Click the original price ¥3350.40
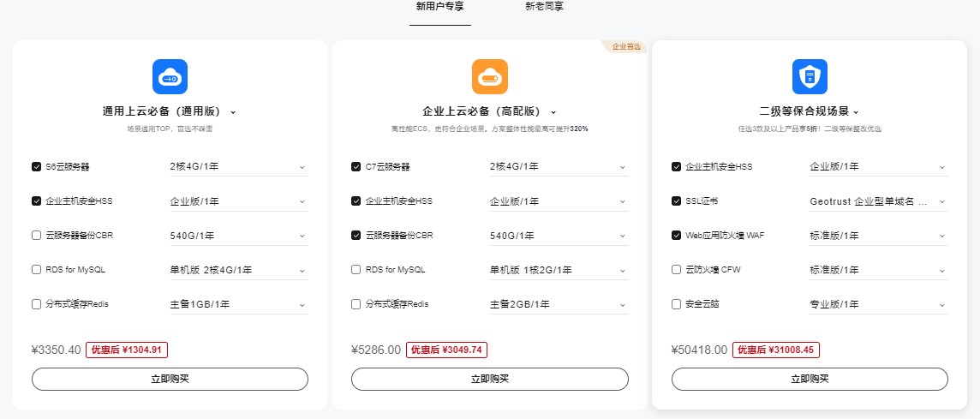Image resolution: width=980 pixels, height=419 pixels. click(57, 350)
